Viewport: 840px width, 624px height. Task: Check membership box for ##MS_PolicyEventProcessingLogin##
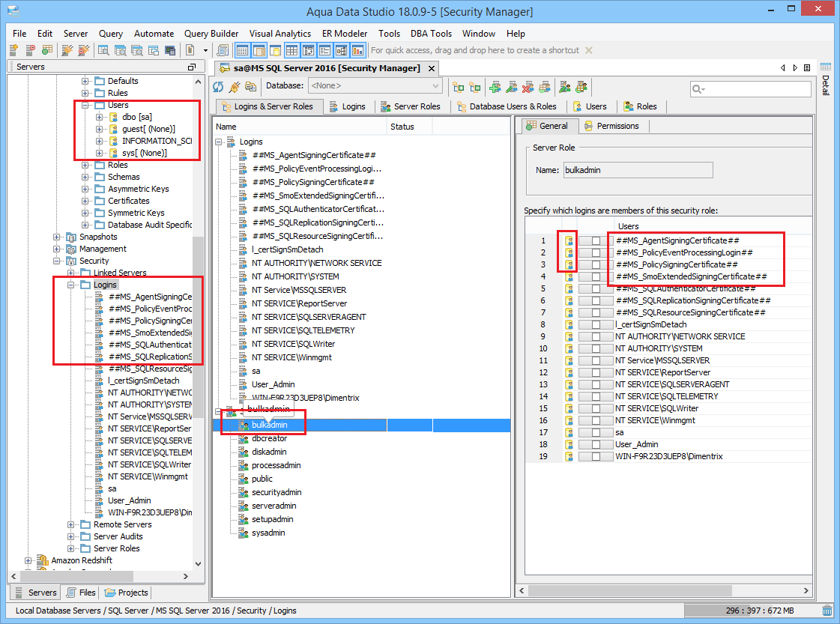[x=596, y=252]
